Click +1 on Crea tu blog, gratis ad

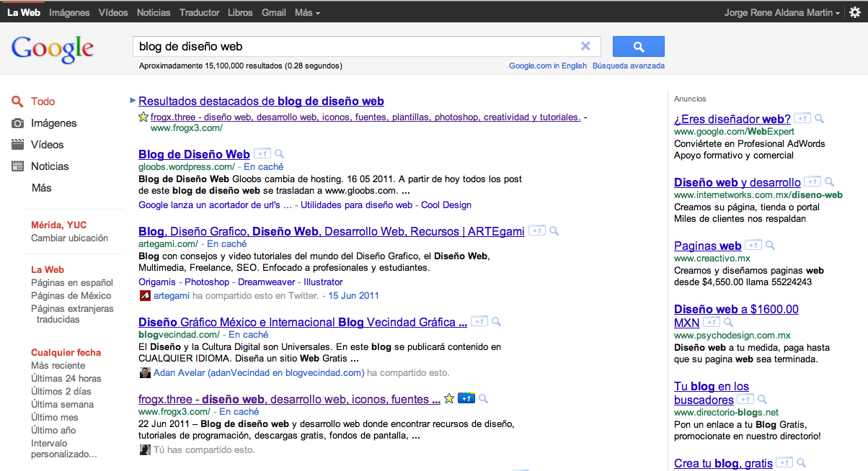(x=784, y=463)
